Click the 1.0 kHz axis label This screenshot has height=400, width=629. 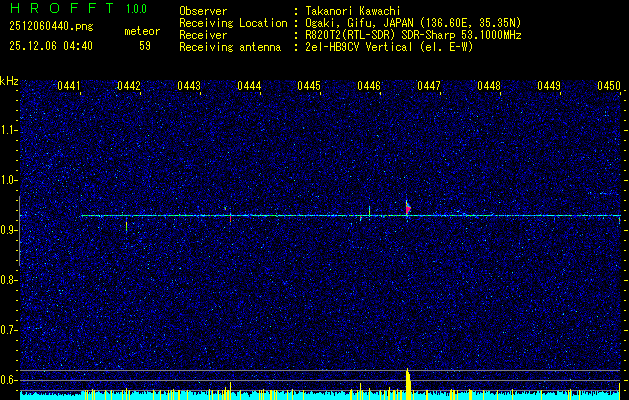pos(8,180)
